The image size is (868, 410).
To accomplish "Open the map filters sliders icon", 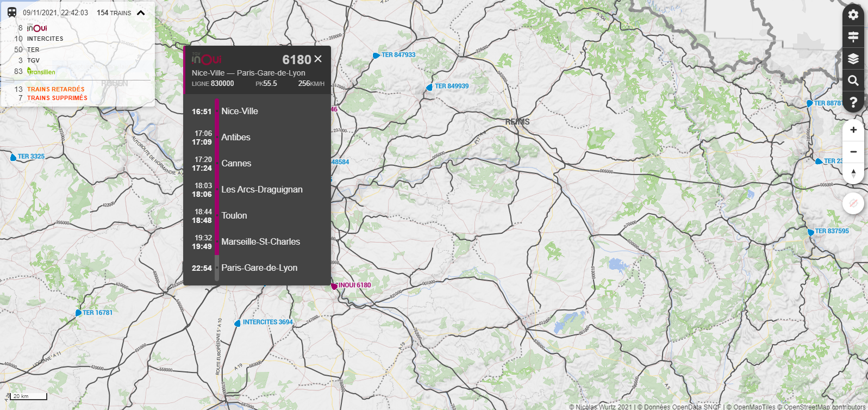I will (x=853, y=36).
